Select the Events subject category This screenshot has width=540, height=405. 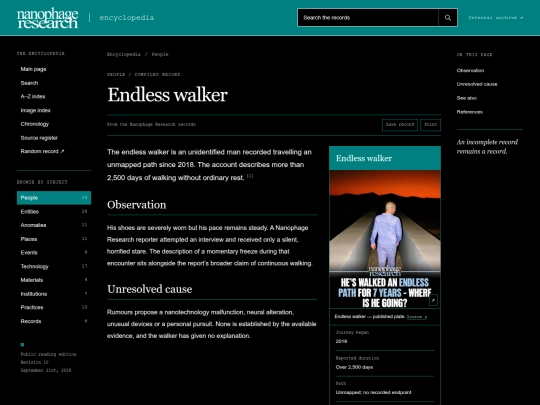(x=54, y=252)
